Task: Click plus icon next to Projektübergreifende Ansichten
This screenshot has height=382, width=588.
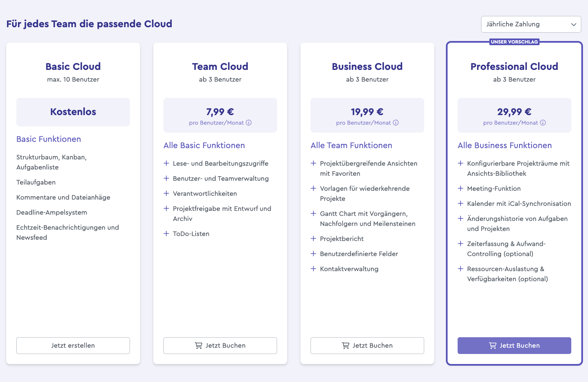Action: [313, 163]
